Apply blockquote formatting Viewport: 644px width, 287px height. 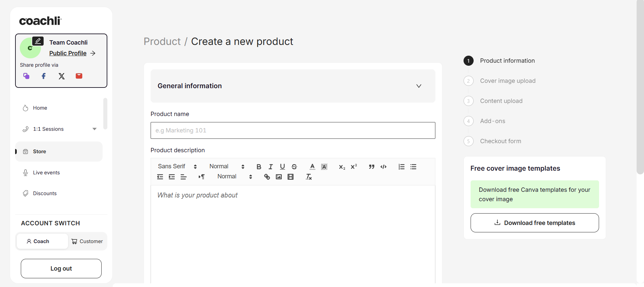point(372,167)
